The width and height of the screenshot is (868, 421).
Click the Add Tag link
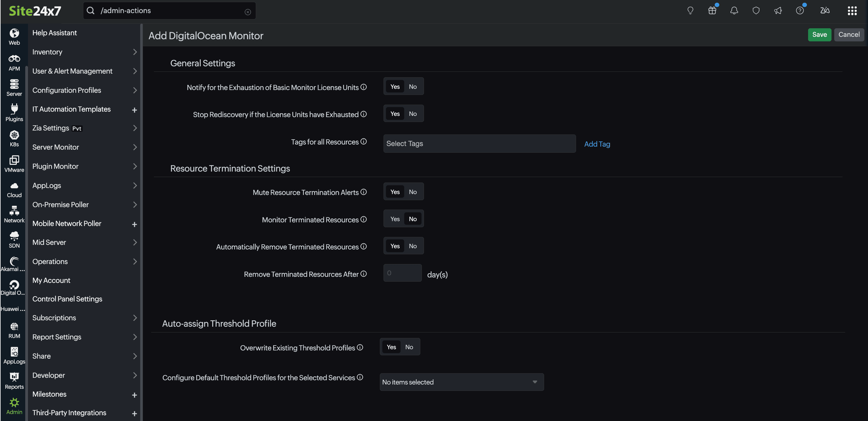[x=597, y=144]
